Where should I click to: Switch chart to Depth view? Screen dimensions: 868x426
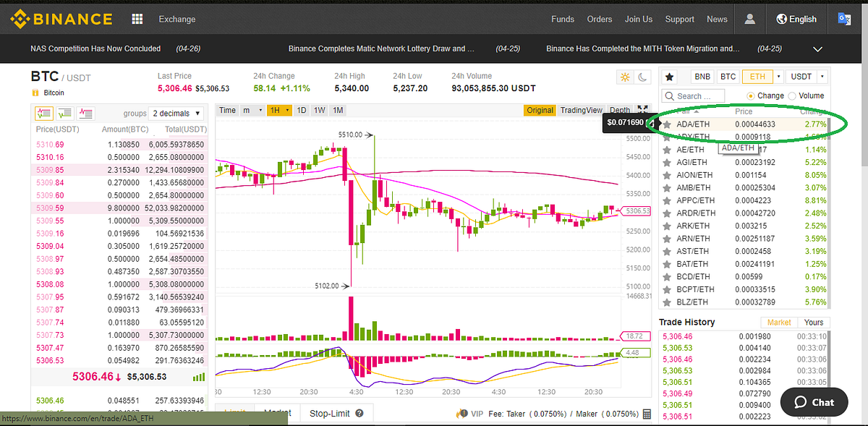pyautogui.click(x=620, y=110)
